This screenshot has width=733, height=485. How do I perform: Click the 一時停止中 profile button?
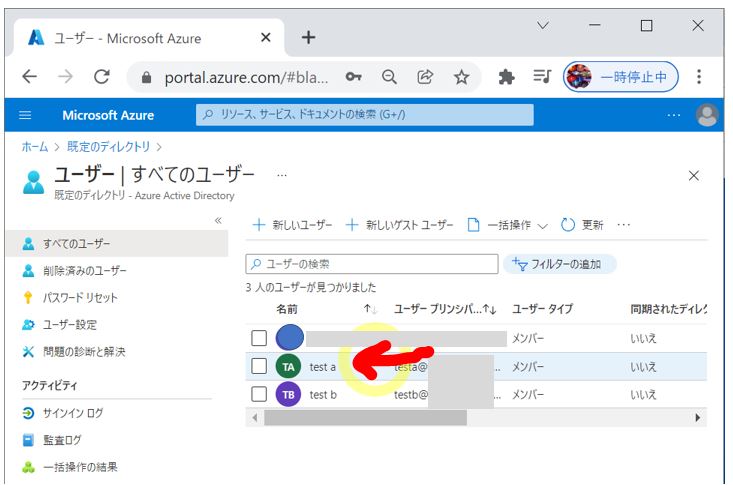pos(621,77)
